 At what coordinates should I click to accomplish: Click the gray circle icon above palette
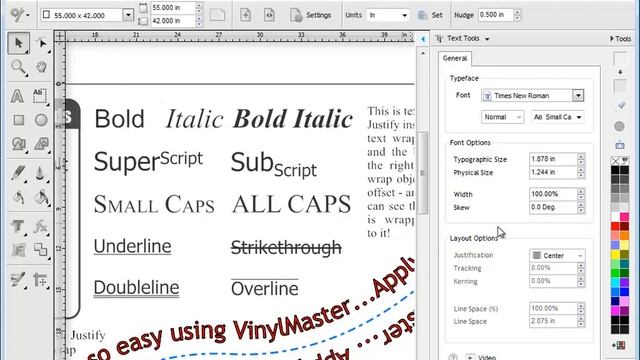coord(619,127)
